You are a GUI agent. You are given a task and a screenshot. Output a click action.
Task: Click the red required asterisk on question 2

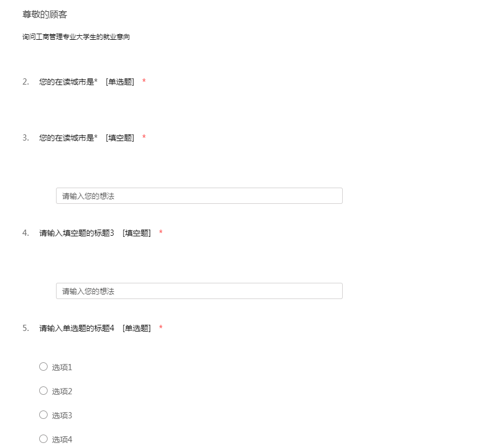144,82
